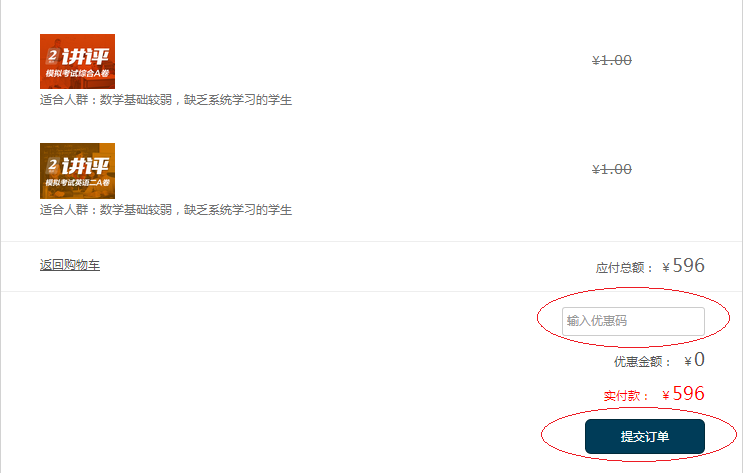Click the 应付总额 label
Viewport: 743px width, 473px height.
coord(624,268)
